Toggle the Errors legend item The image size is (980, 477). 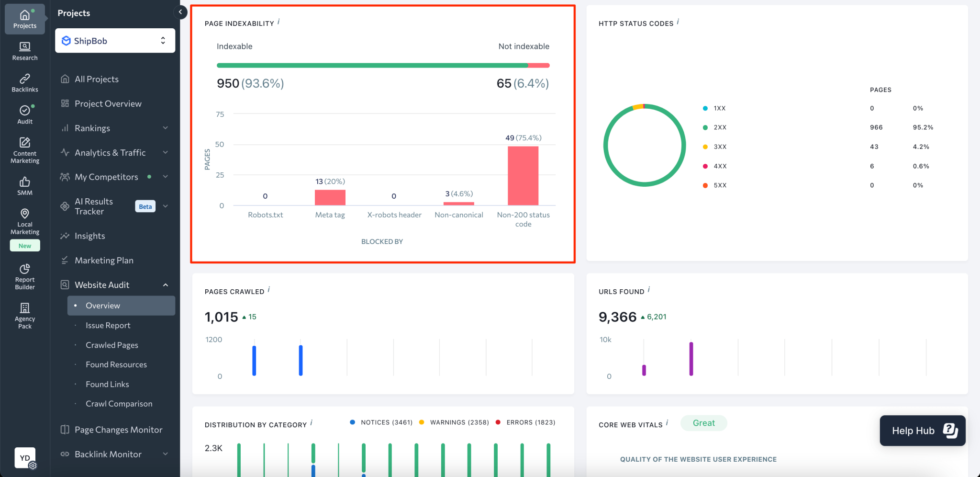[x=525, y=422]
